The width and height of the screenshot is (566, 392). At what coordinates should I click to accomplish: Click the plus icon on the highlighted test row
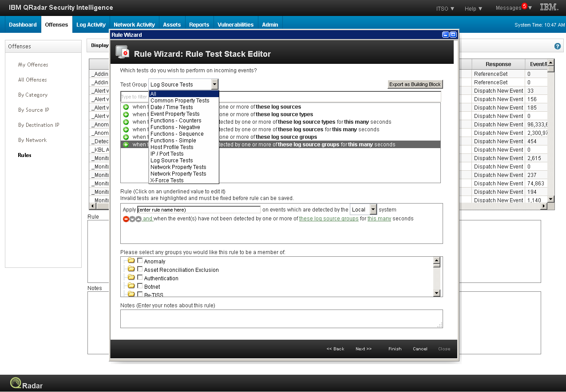pos(126,145)
